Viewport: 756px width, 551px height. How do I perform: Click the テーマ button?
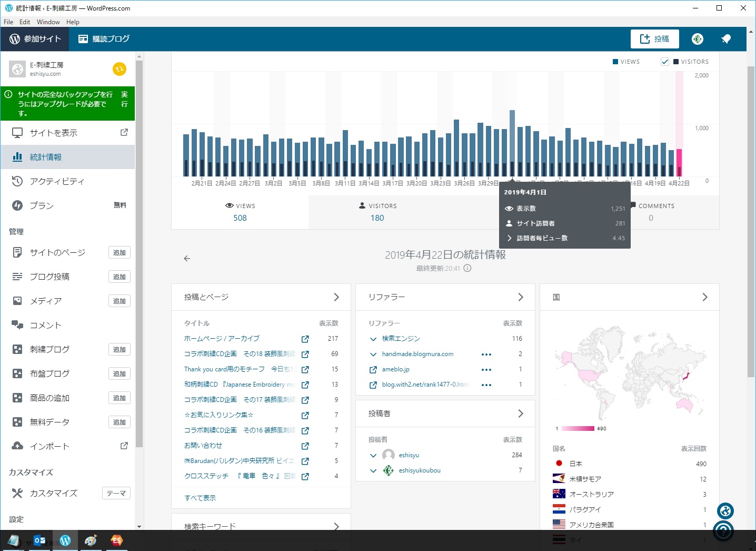[x=116, y=494]
